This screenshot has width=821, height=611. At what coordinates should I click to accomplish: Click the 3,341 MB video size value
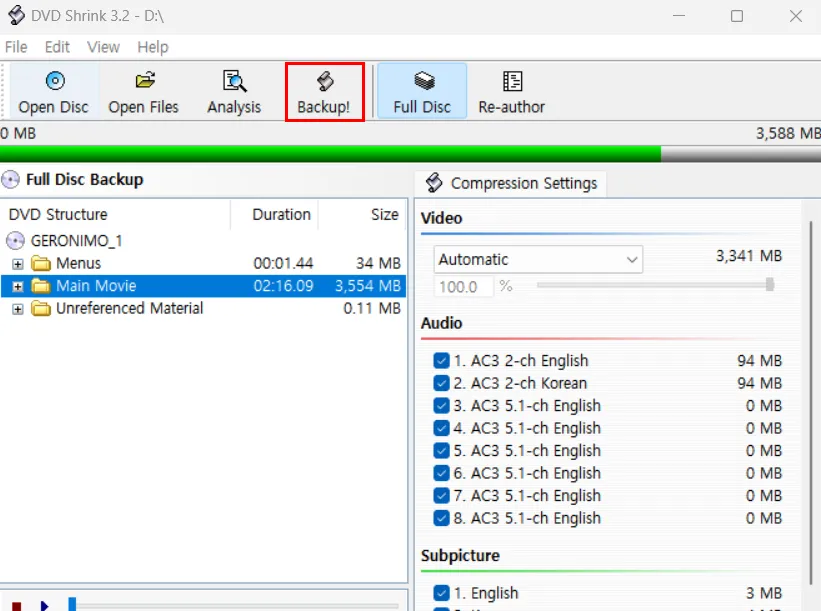pos(749,256)
